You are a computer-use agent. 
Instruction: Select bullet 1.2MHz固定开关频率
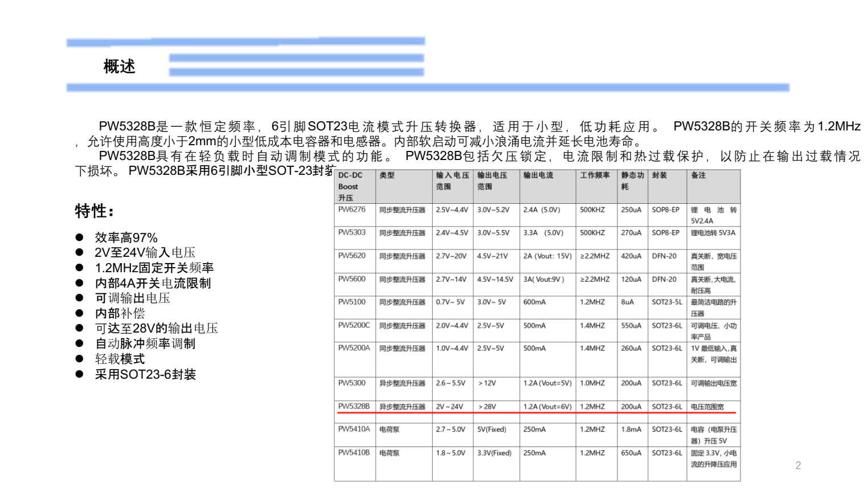[x=154, y=268]
